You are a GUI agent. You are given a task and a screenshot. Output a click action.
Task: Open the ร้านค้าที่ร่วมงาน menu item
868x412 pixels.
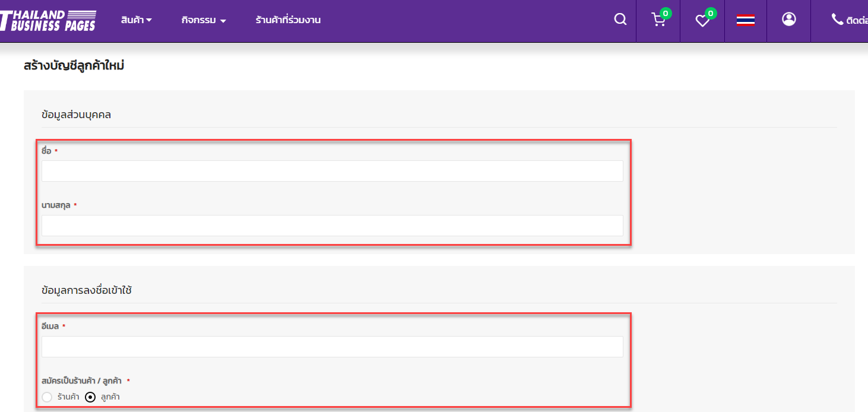point(288,20)
